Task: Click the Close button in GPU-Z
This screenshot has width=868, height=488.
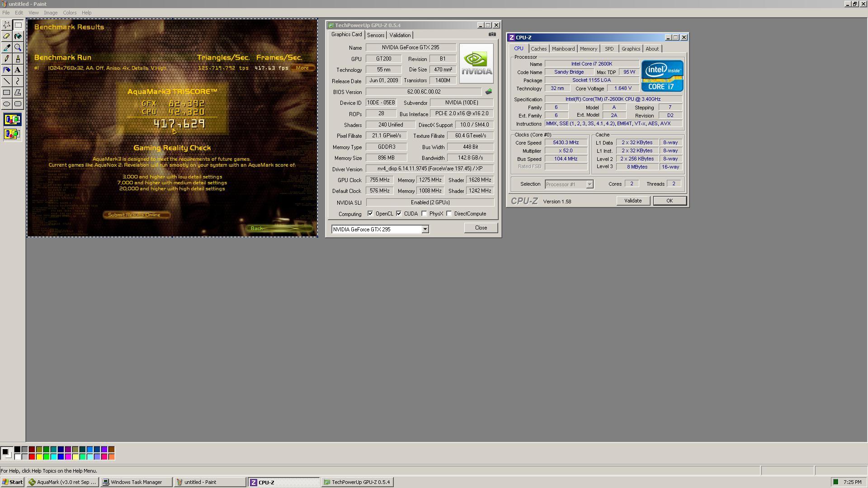Action: point(481,228)
